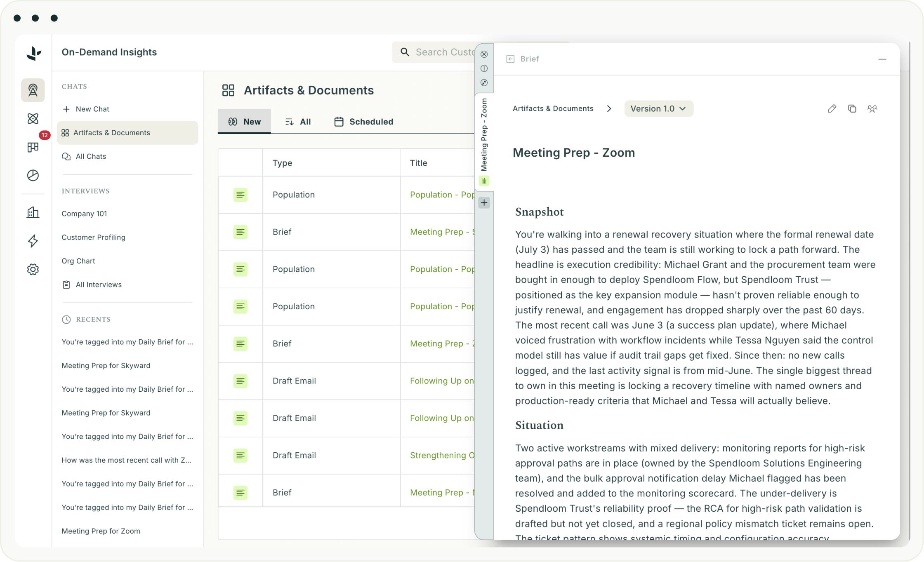Click document icon in Strengthening draft email row

pyautogui.click(x=240, y=455)
